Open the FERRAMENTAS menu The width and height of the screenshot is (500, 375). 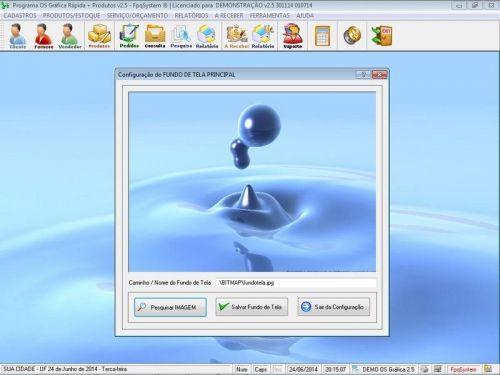coord(270,16)
